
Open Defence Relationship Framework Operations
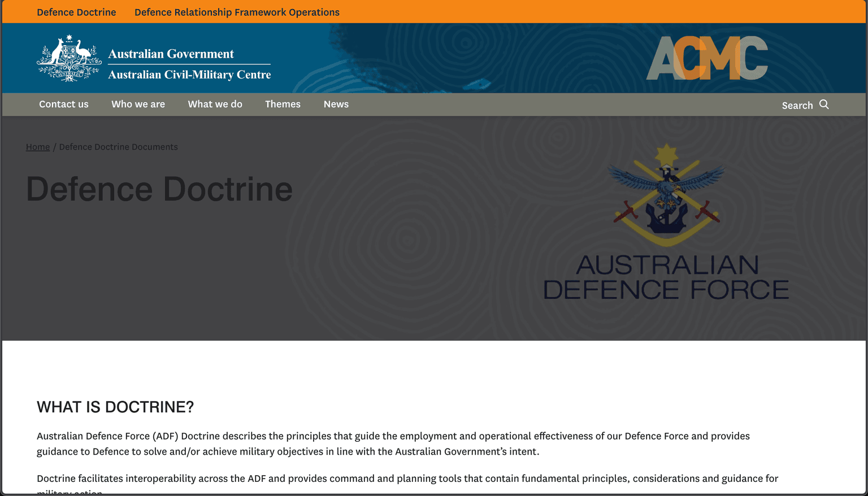[x=237, y=12]
